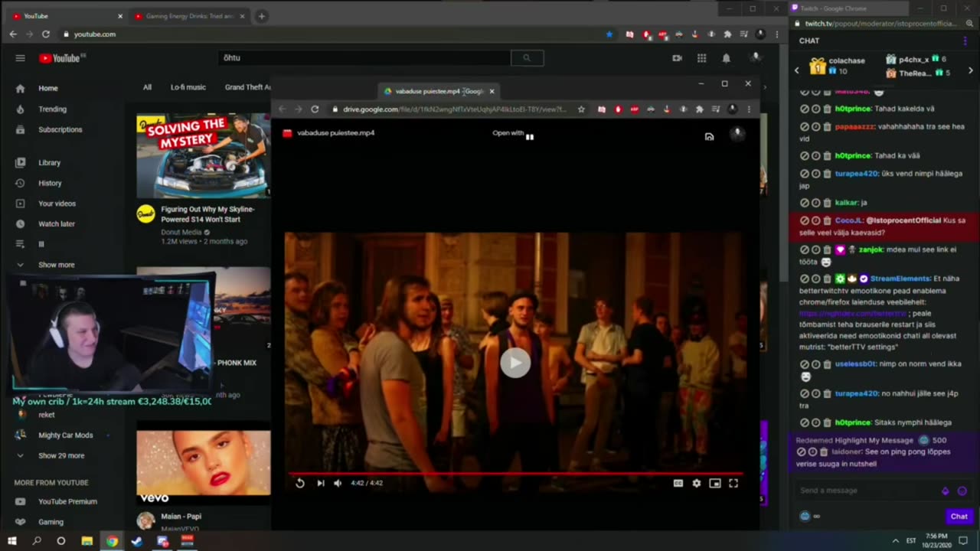Image resolution: width=980 pixels, height=551 pixels.
Task: Open Chrome three-dot menu in Drive window
Action: [748, 109]
